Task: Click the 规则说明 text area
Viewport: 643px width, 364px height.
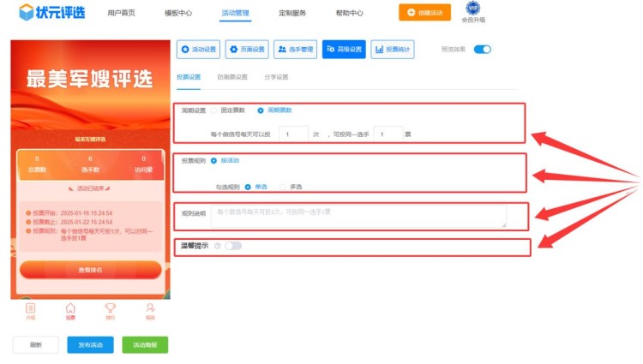Action: (358, 216)
